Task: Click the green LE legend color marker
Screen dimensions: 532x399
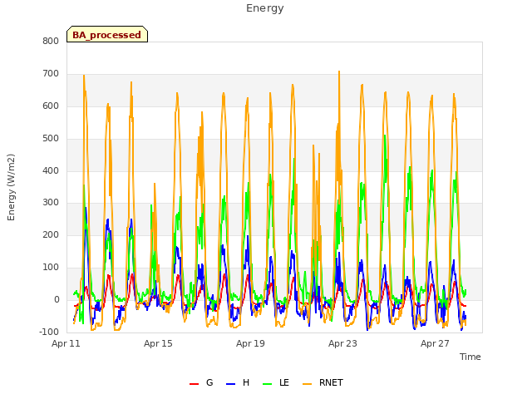Action: tap(268, 384)
